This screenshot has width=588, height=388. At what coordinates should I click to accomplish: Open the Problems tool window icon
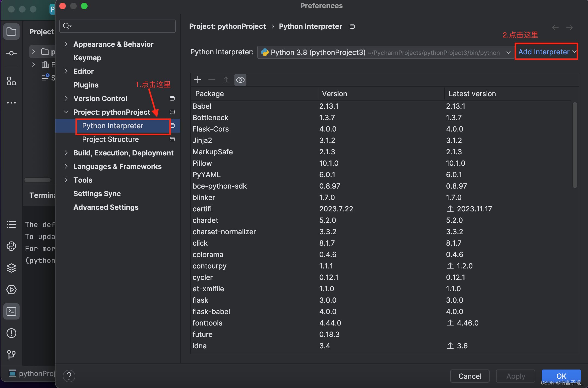point(11,333)
